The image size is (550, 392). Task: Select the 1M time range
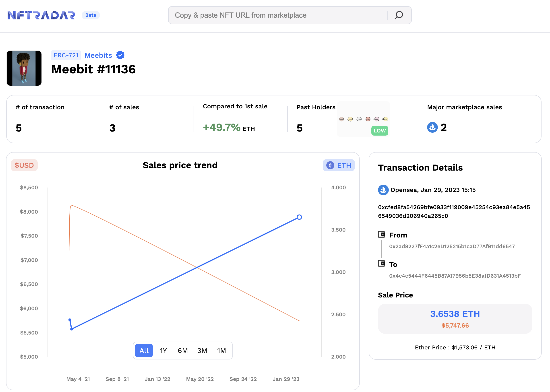221,351
